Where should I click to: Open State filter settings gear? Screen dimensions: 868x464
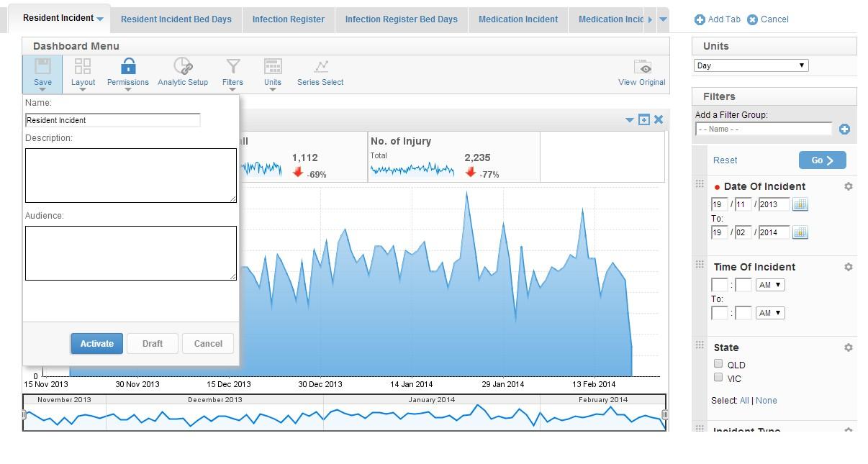click(849, 347)
